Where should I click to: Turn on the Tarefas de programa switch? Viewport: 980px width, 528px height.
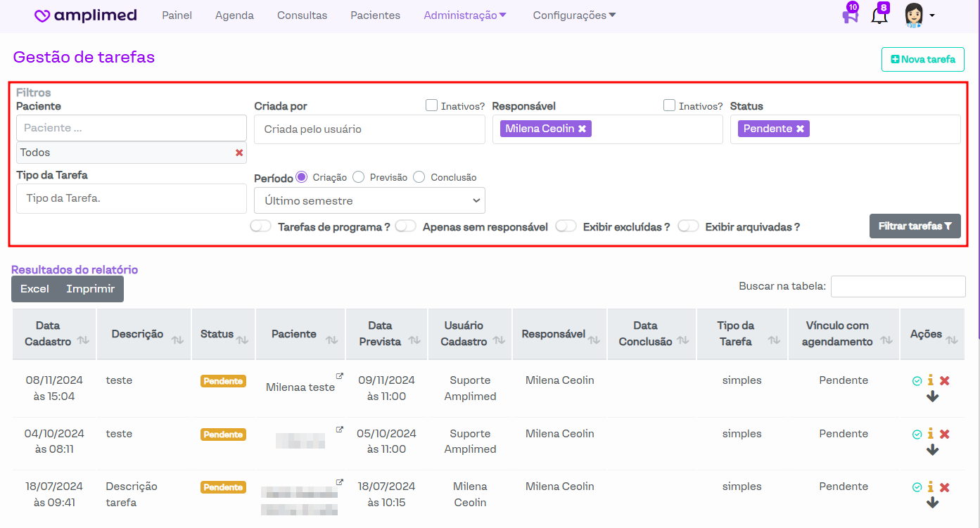pyautogui.click(x=260, y=226)
